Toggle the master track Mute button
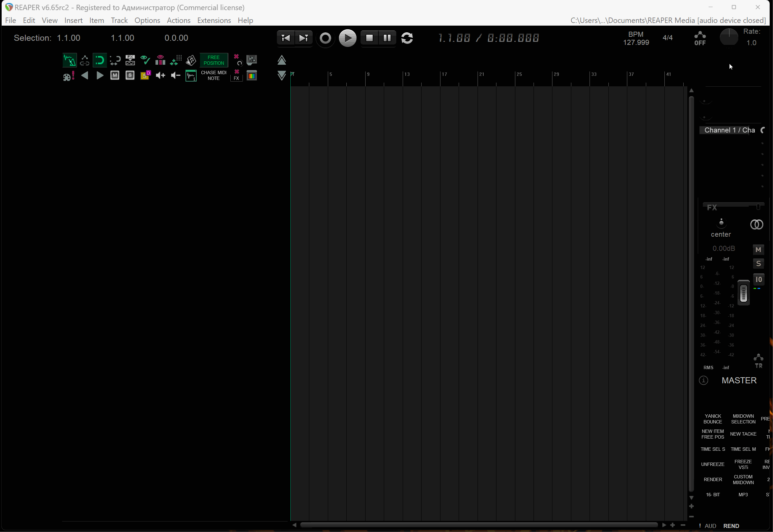773x532 pixels. coord(758,249)
